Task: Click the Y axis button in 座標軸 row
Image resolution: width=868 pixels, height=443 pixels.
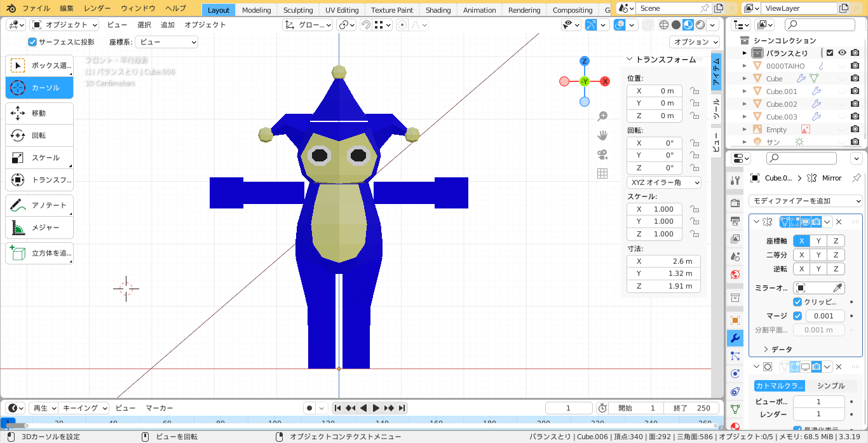Action: point(818,241)
